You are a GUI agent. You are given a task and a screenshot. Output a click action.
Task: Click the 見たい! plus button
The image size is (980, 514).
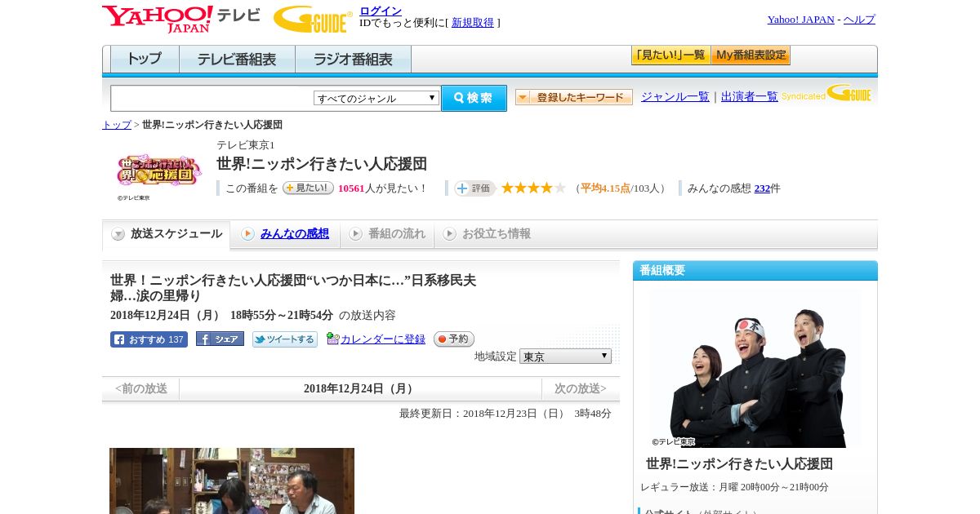308,188
